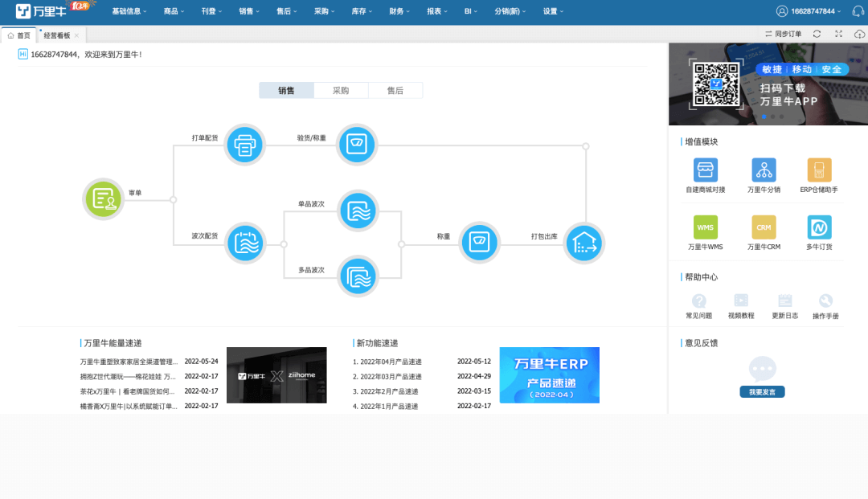
Task: Open article 橘香斋X万里牛
Action: point(129,407)
